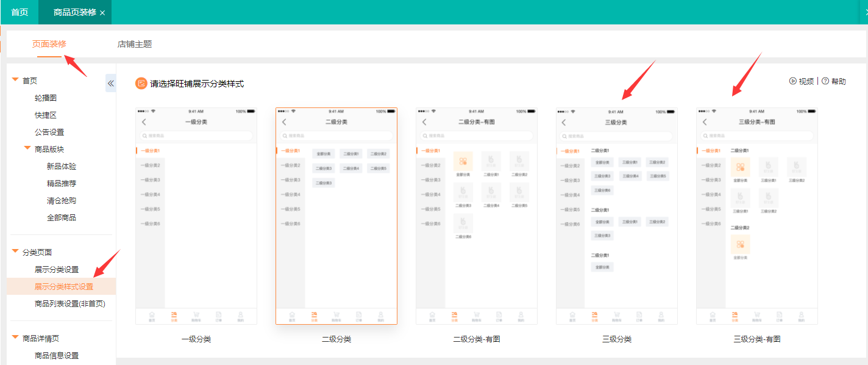This screenshot has width=868, height=365.
Task: Pick the 三级分类 style preview
Action: click(616, 216)
